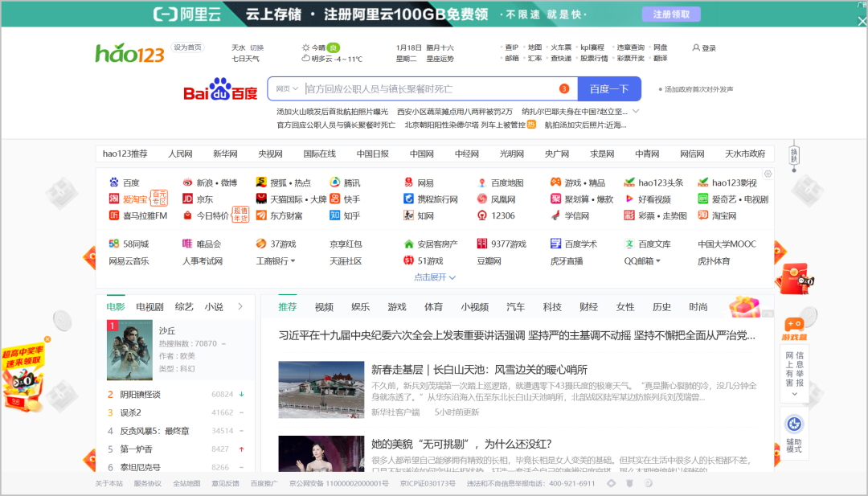This screenshot has width=868, height=496.
Task: Open the 京东 icon link
Action: [187, 199]
